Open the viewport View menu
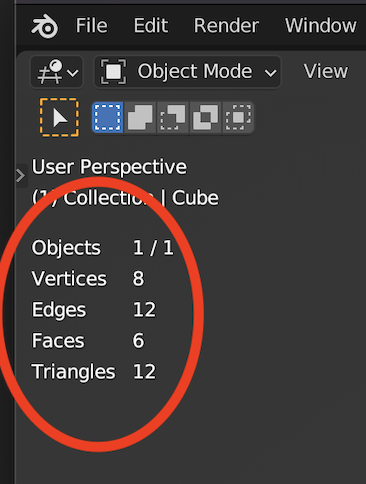 (325, 71)
